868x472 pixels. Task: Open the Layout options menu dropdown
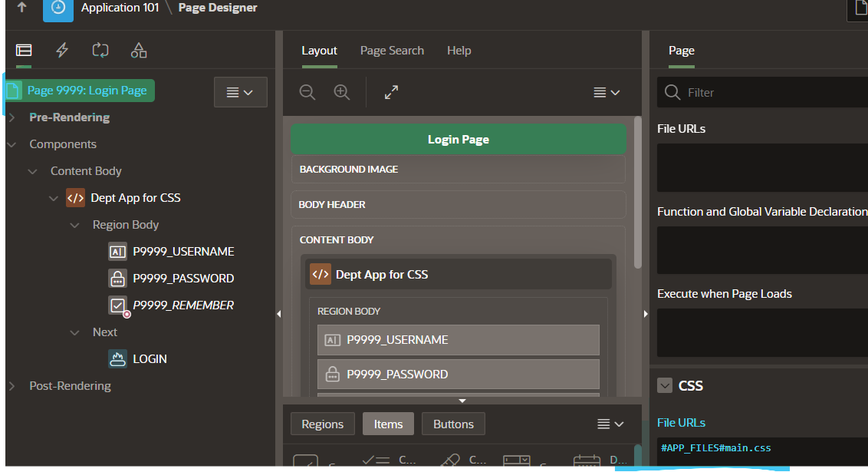coord(607,92)
